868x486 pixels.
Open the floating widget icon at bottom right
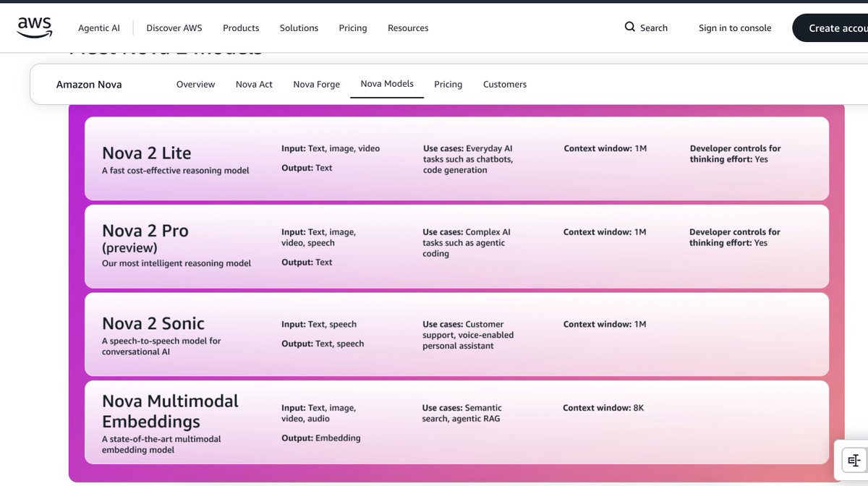pyautogui.click(x=854, y=459)
